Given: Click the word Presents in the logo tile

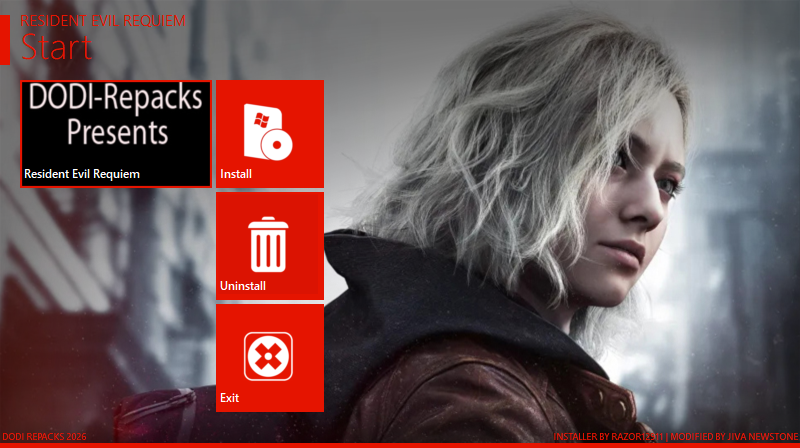Looking at the screenshot, I should click(x=117, y=131).
